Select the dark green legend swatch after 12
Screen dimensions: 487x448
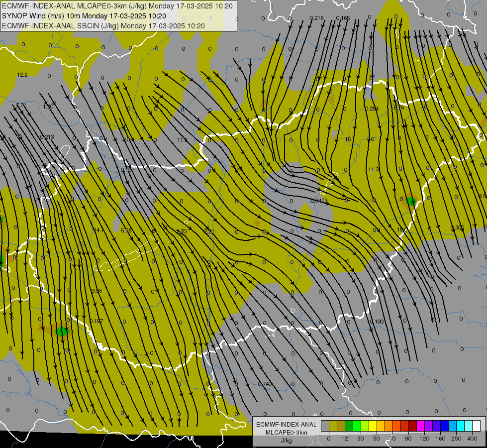(349, 426)
